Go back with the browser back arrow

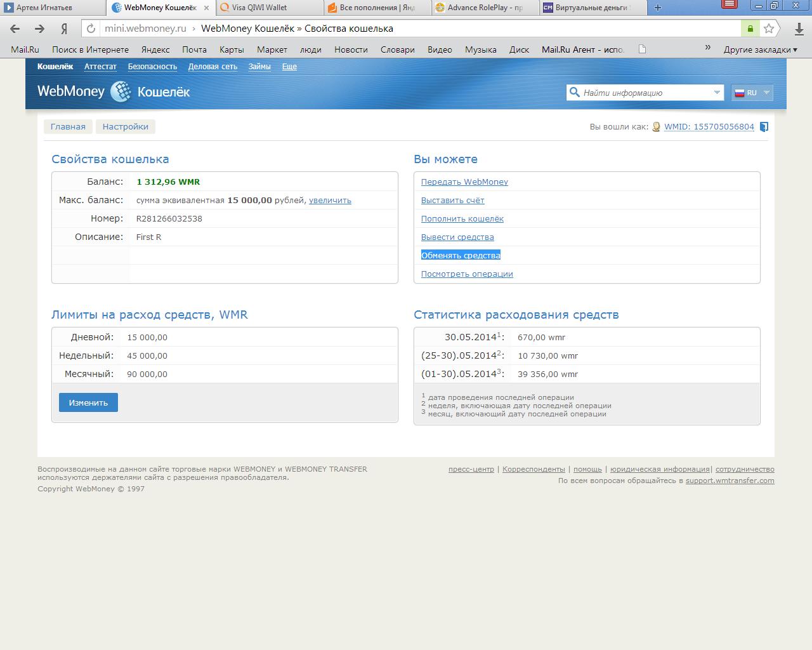(x=15, y=29)
